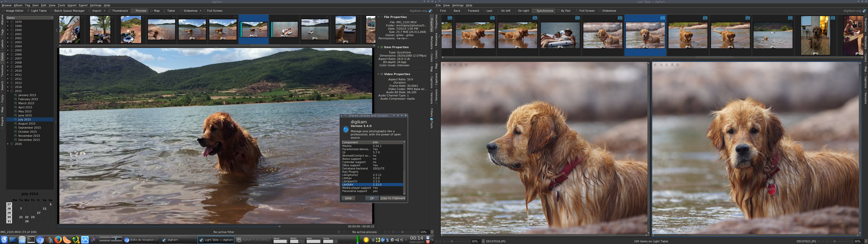Switch to the Light Table — digiKam taskbar entry

216,240
